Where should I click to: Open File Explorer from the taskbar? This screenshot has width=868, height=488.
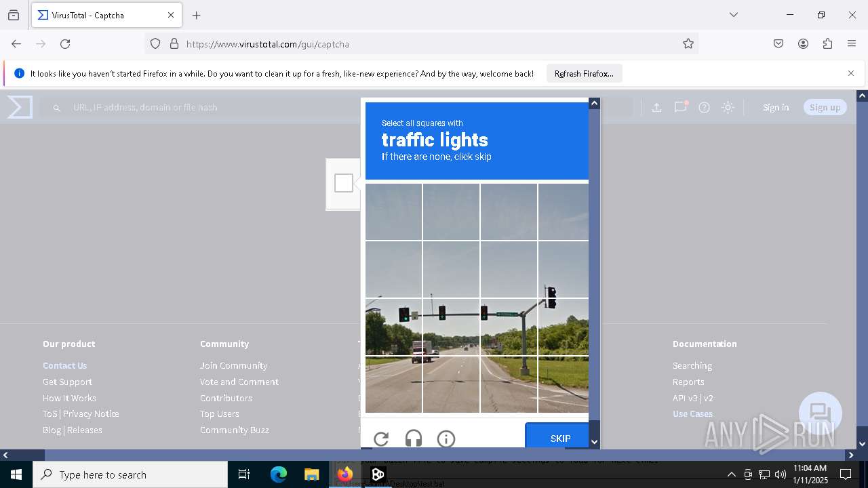click(311, 474)
